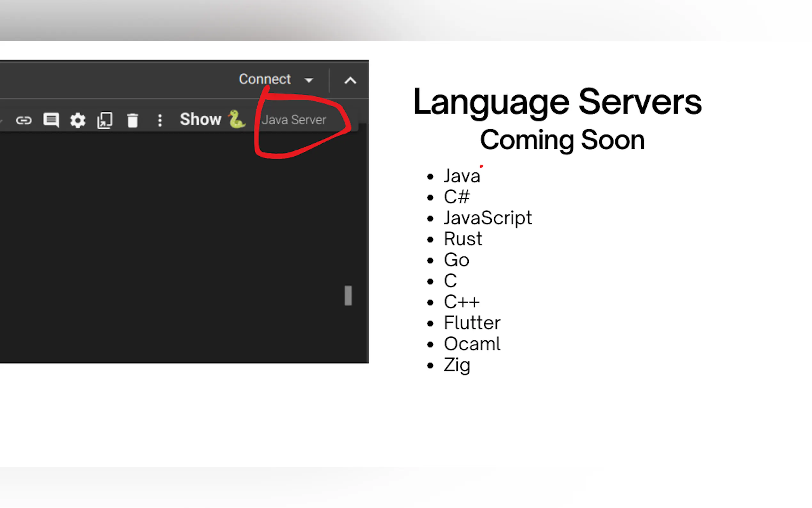Screen dimensions: 812x508
Task: Click the Show button in the toolbar
Action: point(200,119)
